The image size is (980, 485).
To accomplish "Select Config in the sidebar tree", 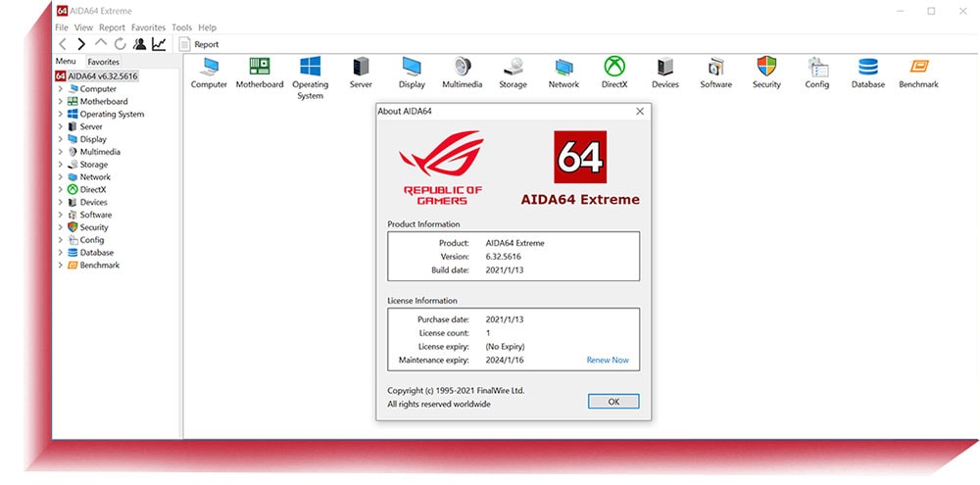I will [92, 240].
